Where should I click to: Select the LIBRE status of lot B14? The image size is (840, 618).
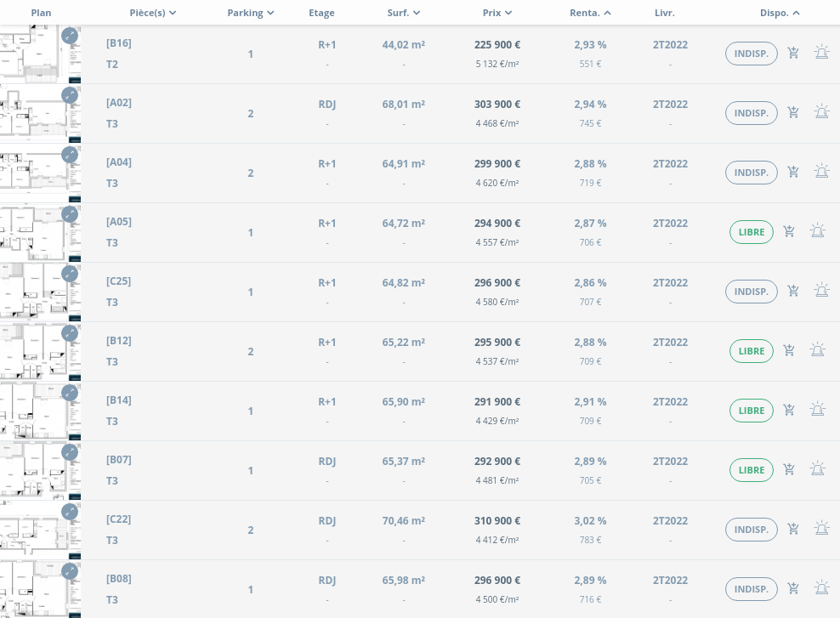click(x=752, y=411)
